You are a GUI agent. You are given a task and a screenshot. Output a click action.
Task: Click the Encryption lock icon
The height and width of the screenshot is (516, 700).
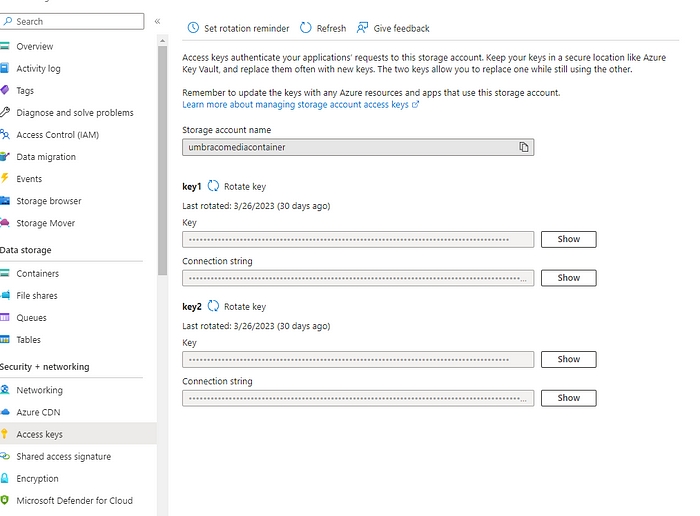(4, 478)
